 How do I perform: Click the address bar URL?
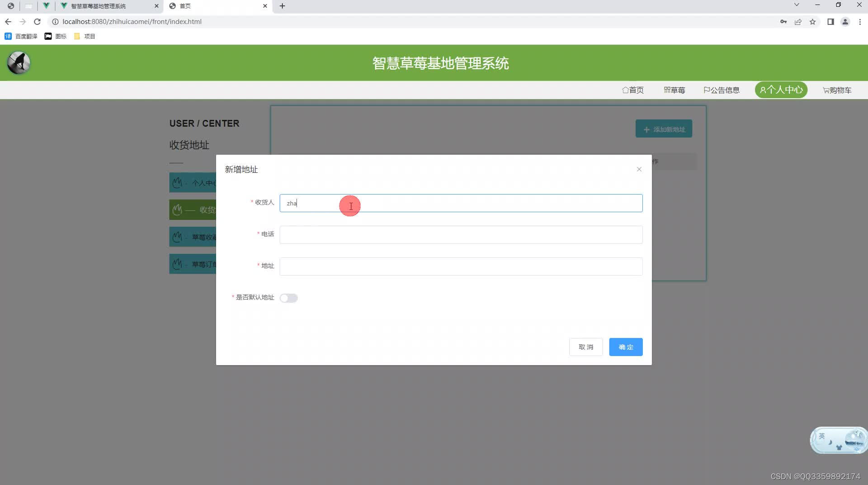[132, 22]
